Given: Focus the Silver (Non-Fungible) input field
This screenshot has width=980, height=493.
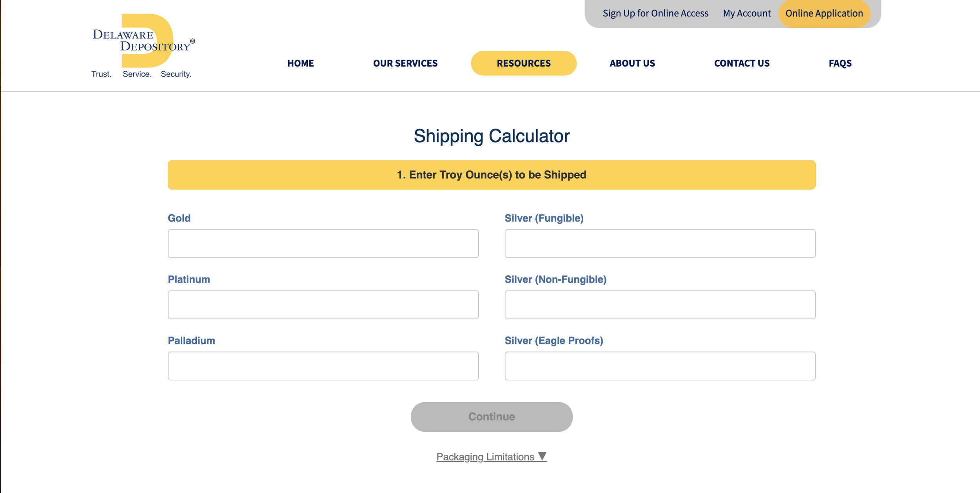Looking at the screenshot, I should pyautogui.click(x=660, y=304).
